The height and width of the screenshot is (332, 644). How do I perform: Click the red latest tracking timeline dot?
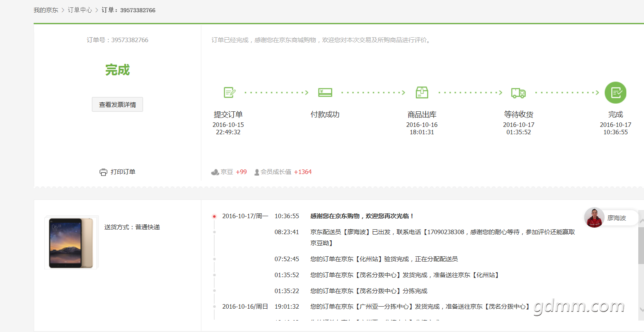pos(214,216)
